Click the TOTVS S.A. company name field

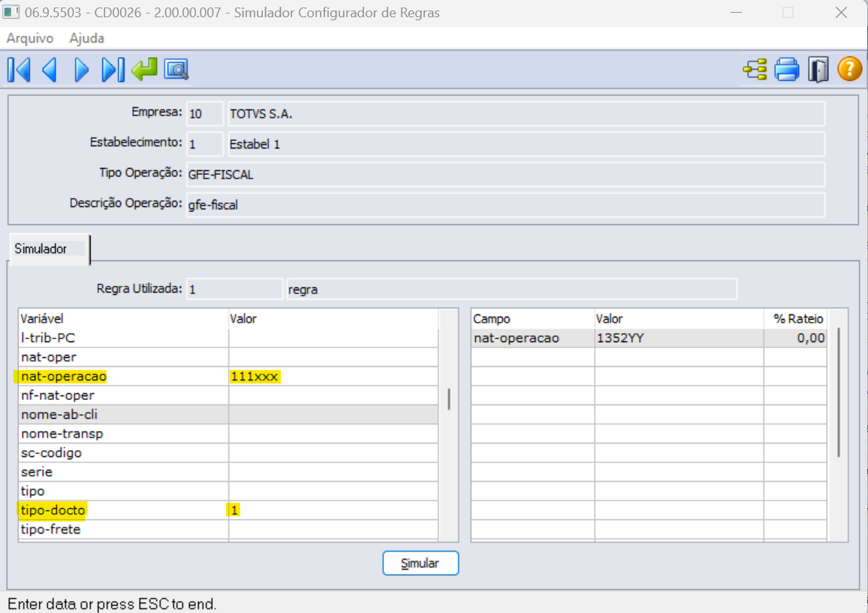pyautogui.click(x=526, y=114)
